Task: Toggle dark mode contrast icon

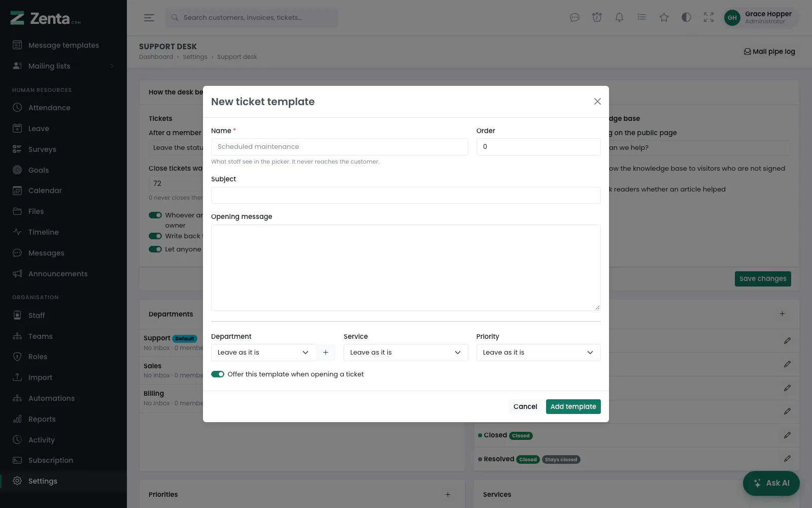Action: coord(686,18)
